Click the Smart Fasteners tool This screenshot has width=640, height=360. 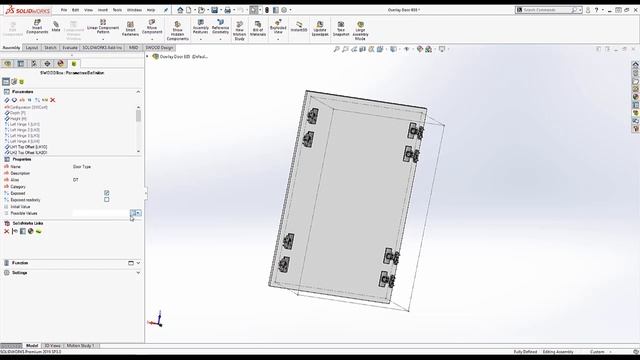pos(130,29)
